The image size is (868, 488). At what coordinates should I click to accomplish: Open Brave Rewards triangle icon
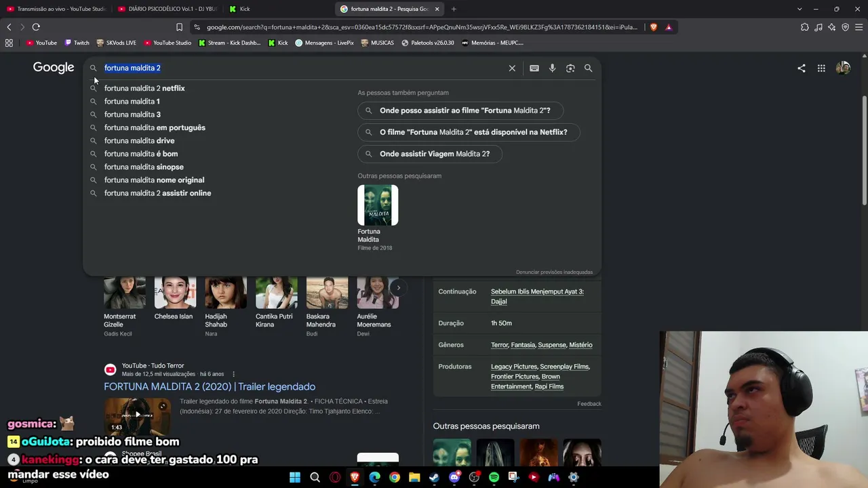(x=669, y=27)
